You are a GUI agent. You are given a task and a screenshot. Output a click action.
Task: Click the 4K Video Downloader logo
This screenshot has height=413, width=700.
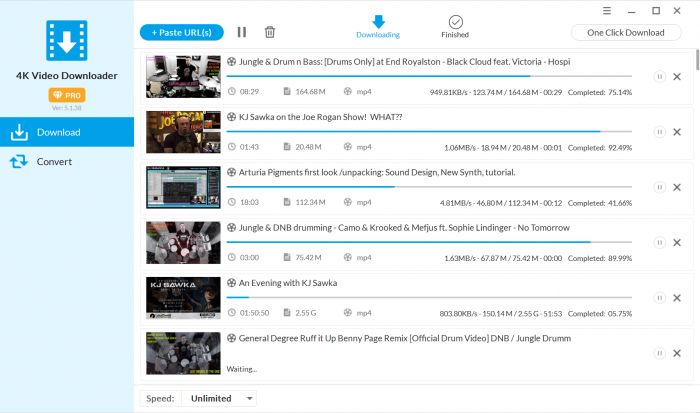(66, 41)
